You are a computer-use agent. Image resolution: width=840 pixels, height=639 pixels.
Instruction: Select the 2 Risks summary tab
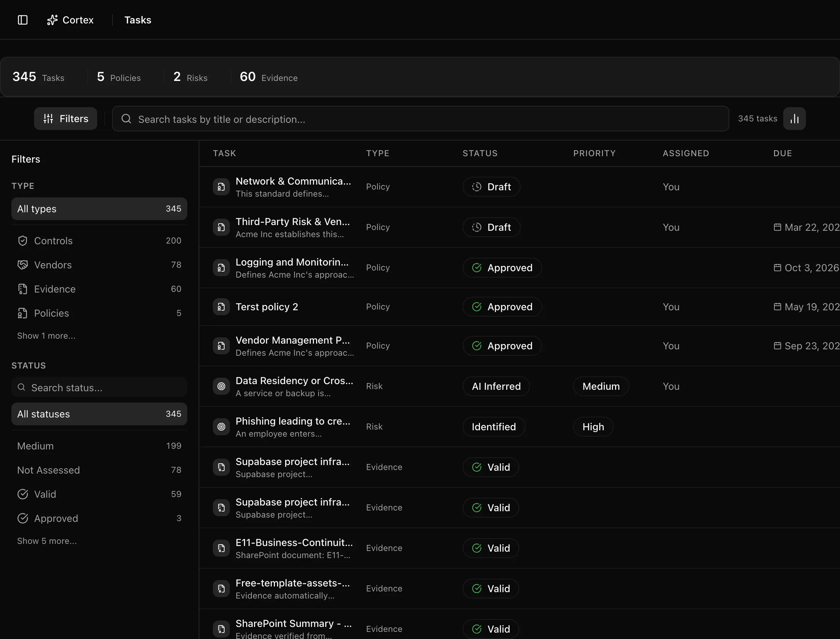(190, 77)
